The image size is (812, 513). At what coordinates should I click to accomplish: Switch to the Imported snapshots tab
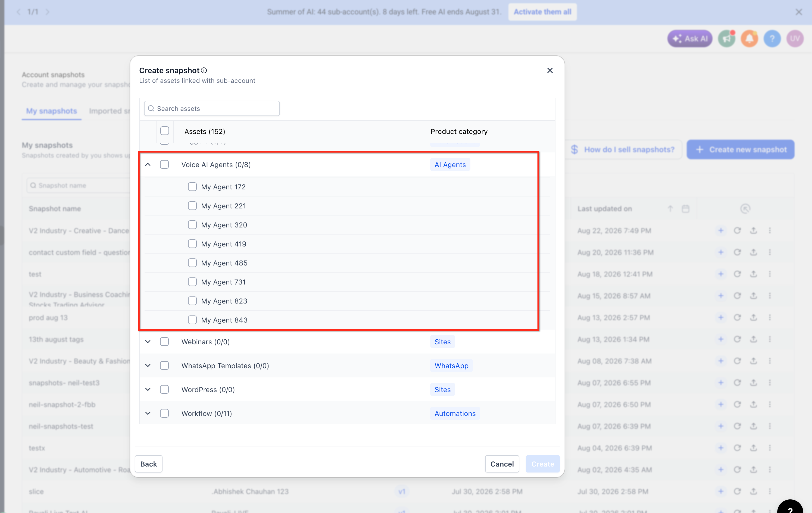click(109, 111)
